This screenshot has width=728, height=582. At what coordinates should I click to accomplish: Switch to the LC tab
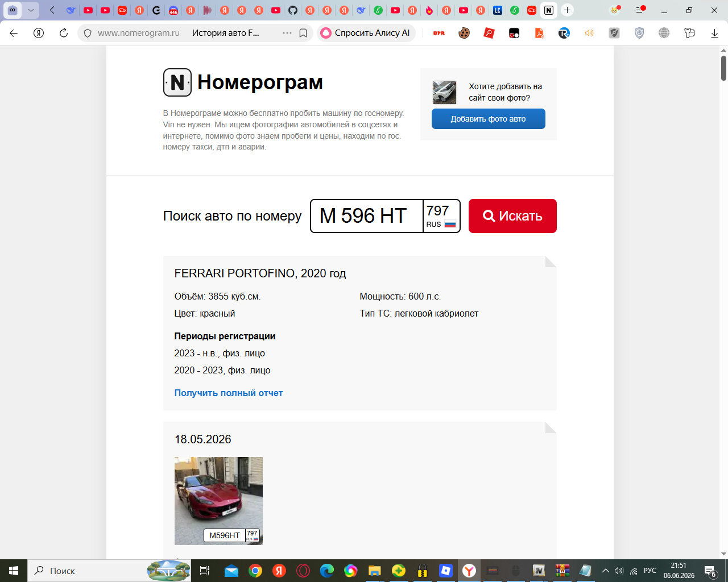pyautogui.click(x=498, y=10)
